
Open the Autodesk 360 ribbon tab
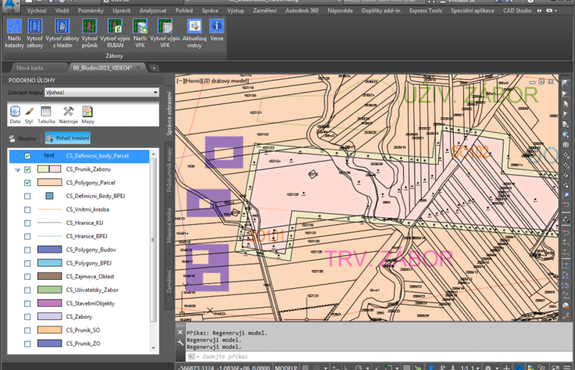pos(302,11)
